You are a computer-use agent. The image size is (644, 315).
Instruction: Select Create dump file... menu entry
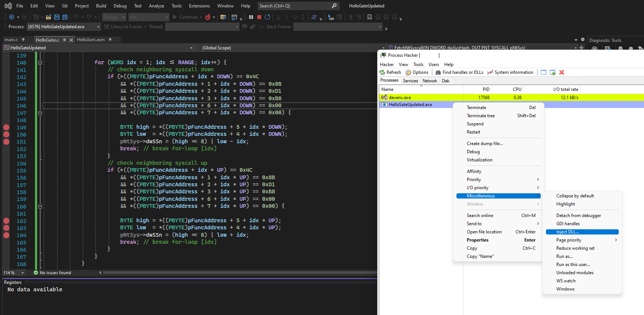coord(498,144)
